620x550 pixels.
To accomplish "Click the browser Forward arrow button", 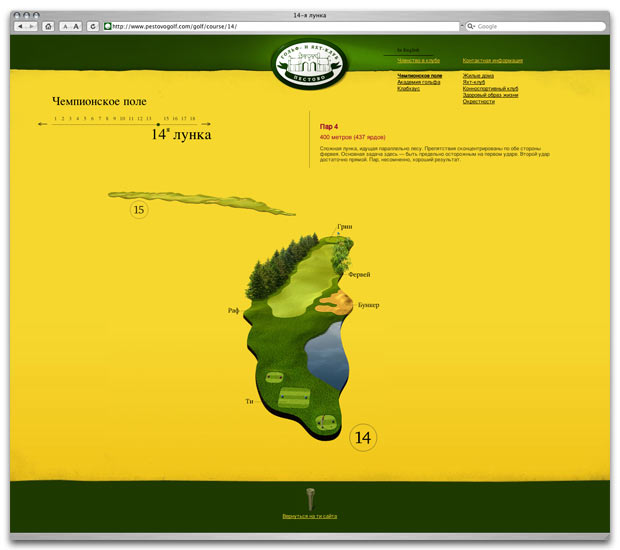I will 32,26.
